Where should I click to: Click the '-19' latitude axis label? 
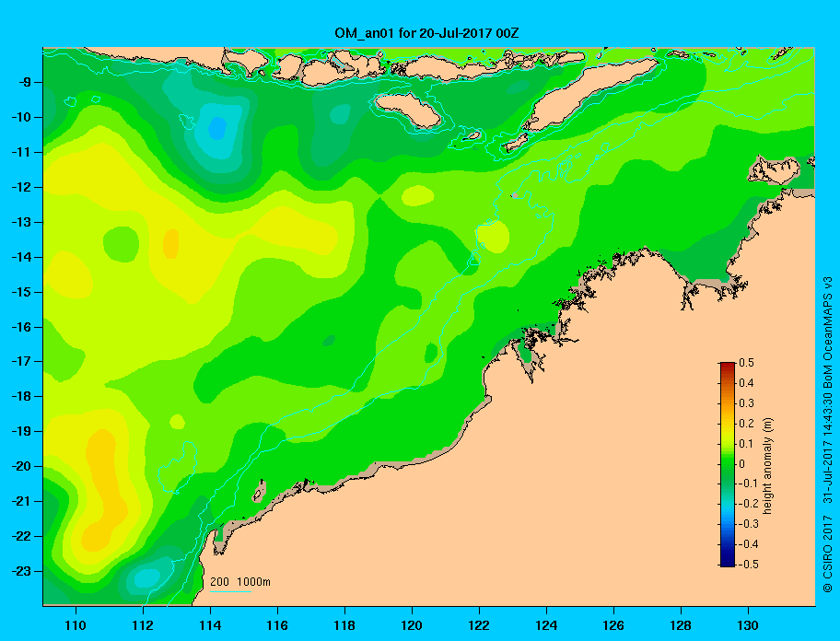pos(22,432)
